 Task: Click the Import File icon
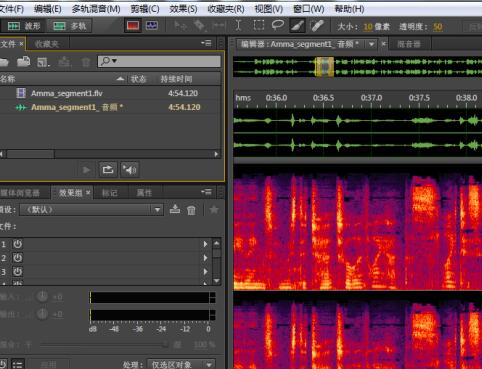point(23,62)
